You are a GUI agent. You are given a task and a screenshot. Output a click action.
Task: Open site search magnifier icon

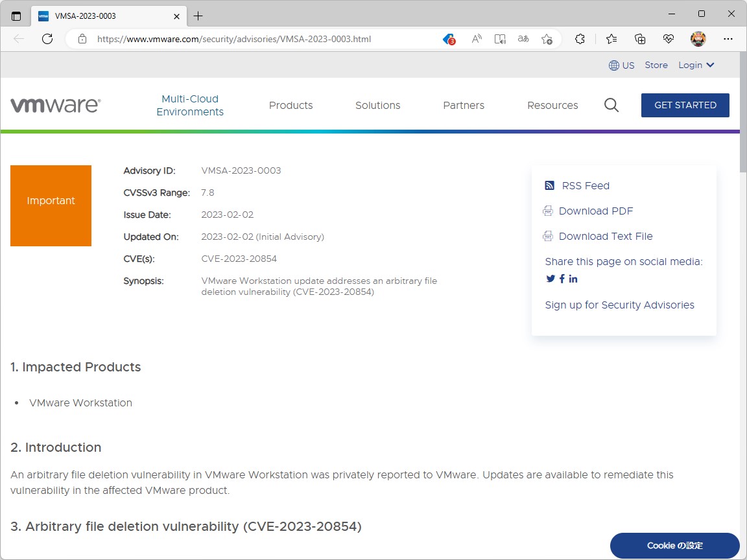click(611, 105)
